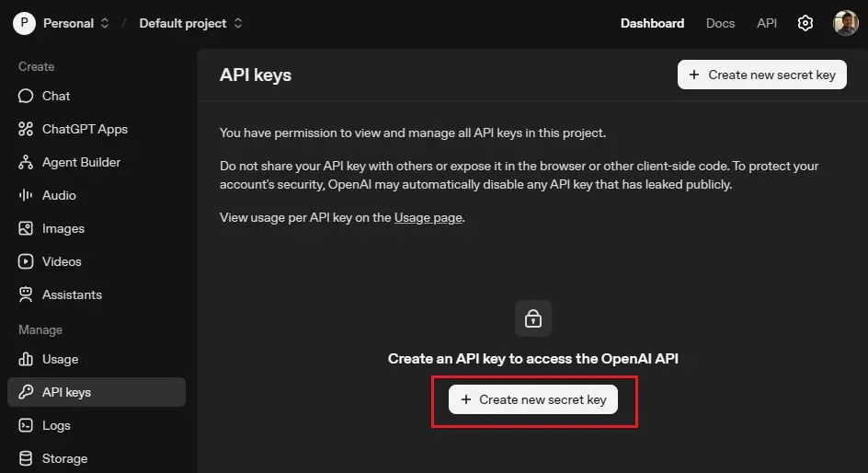This screenshot has height=473, width=868.
Task: Open Agent Builder node icon
Action: 26,162
